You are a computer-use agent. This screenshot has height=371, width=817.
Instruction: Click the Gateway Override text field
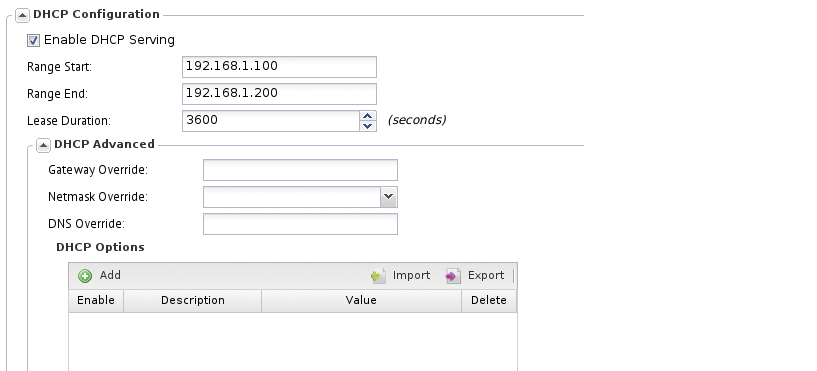[300, 170]
